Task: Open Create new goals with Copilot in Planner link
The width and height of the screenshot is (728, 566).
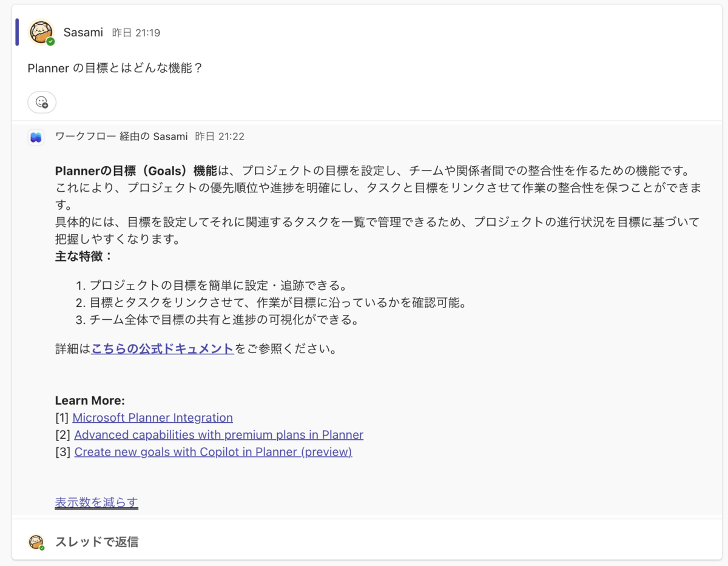Action: (213, 451)
